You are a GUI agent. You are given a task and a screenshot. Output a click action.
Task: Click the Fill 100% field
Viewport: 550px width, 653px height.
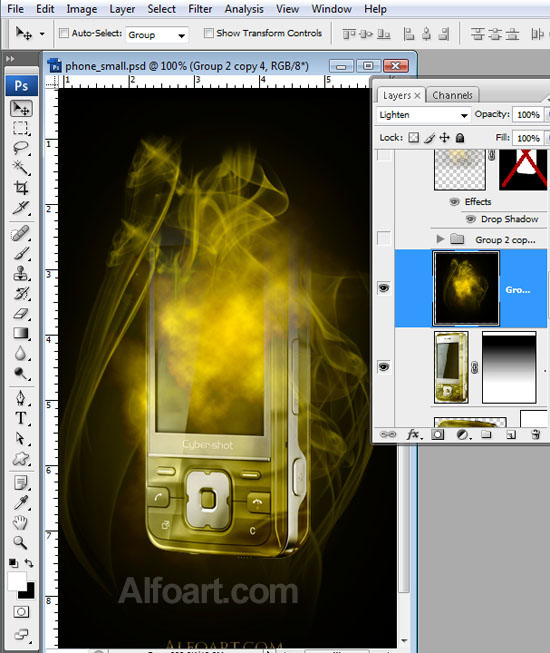coord(528,138)
